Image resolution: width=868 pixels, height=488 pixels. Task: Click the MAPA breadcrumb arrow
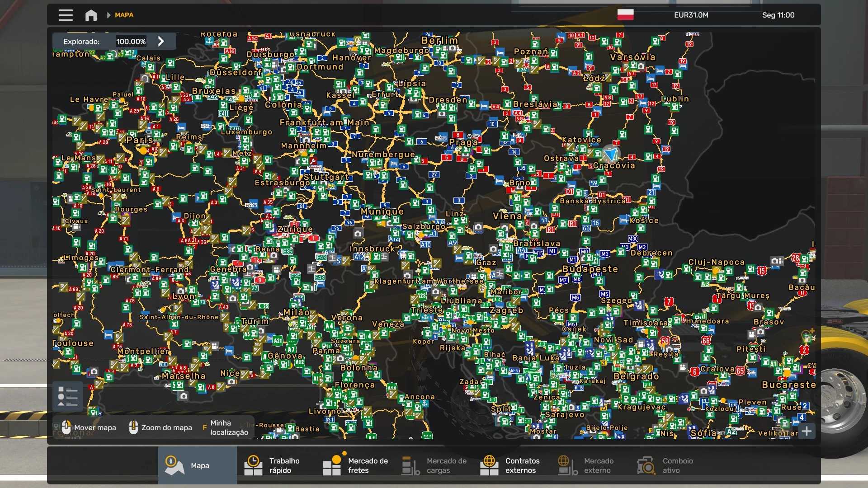click(108, 15)
